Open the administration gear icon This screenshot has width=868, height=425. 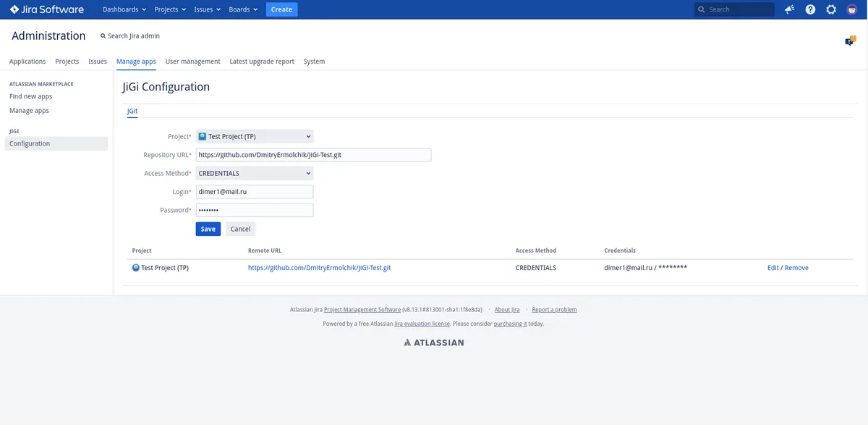pyautogui.click(x=831, y=9)
